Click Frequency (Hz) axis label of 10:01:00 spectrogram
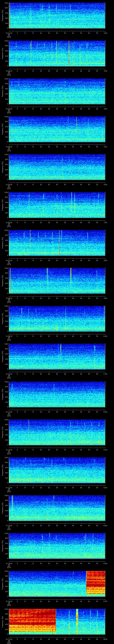The height and width of the screenshot is (644, 114). coord(3,16)
